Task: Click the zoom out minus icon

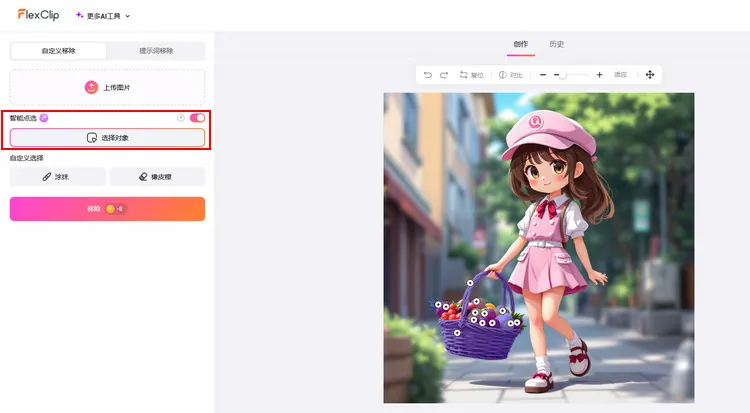Action: [543, 75]
